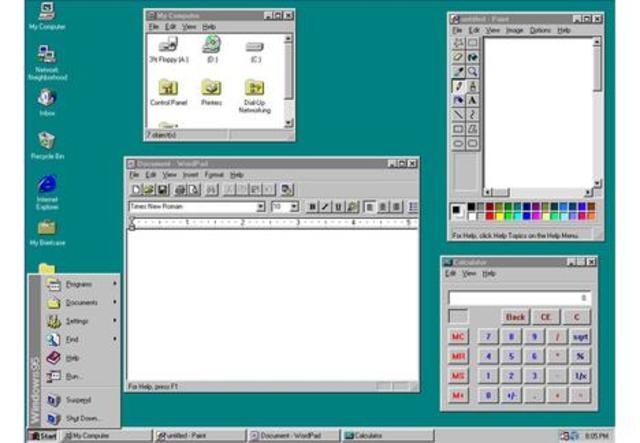Choose the Magnifier tool in Paint
Image resolution: width=640 pixels, height=443 pixels.
(x=473, y=72)
